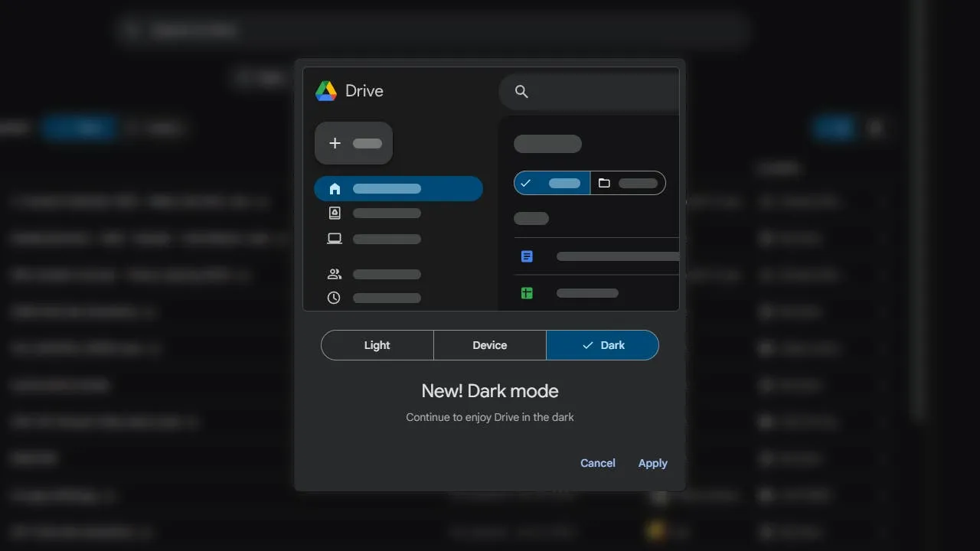The image size is (980, 551).
Task: Click the Computers icon in the sidebar
Action: click(x=335, y=238)
